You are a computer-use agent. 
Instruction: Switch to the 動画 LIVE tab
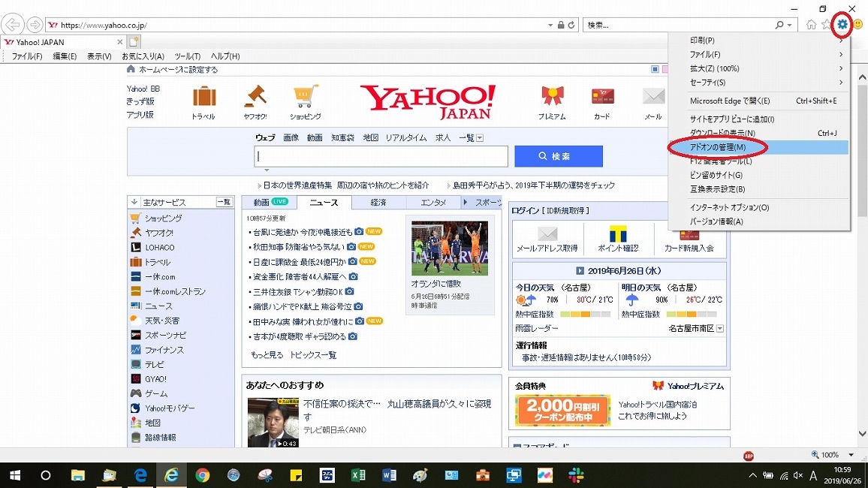[x=270, y=203]
